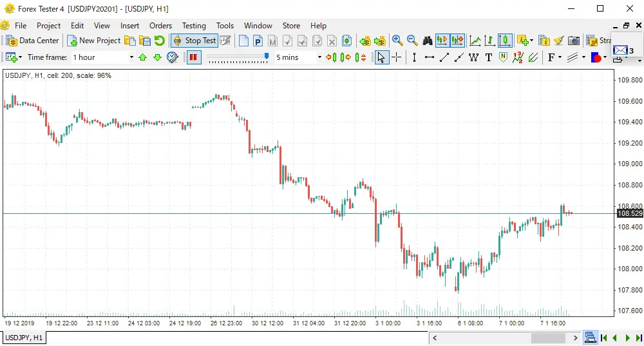Click the sell order money bag icon

click(x=365, y=41)
